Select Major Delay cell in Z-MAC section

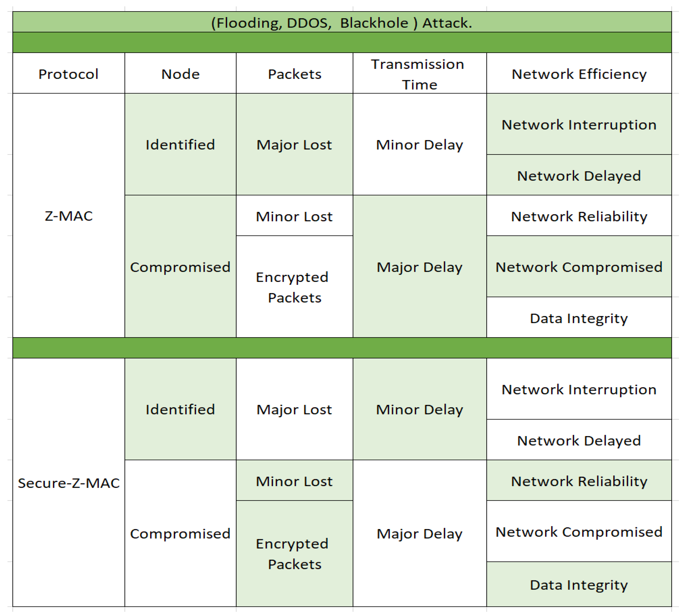pyautogui.click(x=419, y=267)
